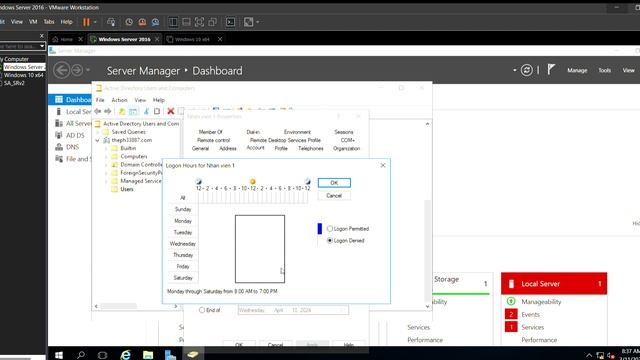The width and height of the screenshot is (640, 360).
Task: Click the Task View taskbar icon
Action: point(102,355)
